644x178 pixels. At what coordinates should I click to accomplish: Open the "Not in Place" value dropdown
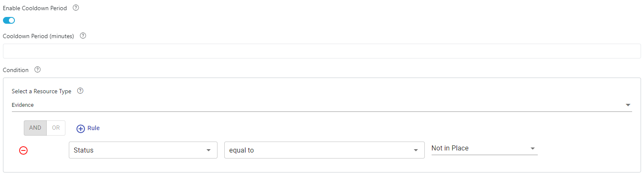(x=484, y=148)
